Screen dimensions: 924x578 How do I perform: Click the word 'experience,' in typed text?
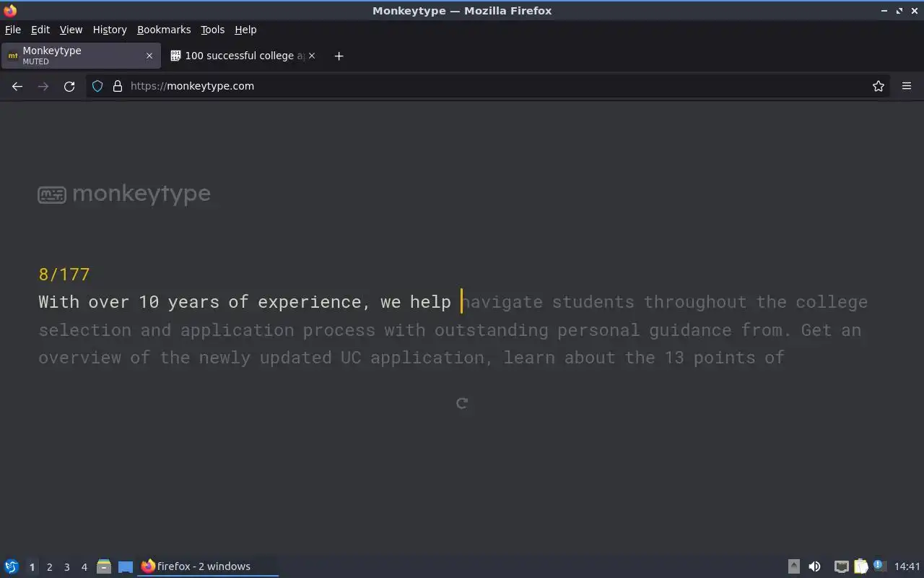314,302
